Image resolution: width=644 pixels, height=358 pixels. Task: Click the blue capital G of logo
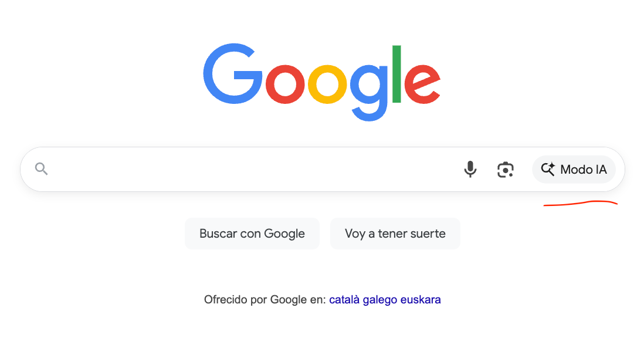(x=233, y=73)
